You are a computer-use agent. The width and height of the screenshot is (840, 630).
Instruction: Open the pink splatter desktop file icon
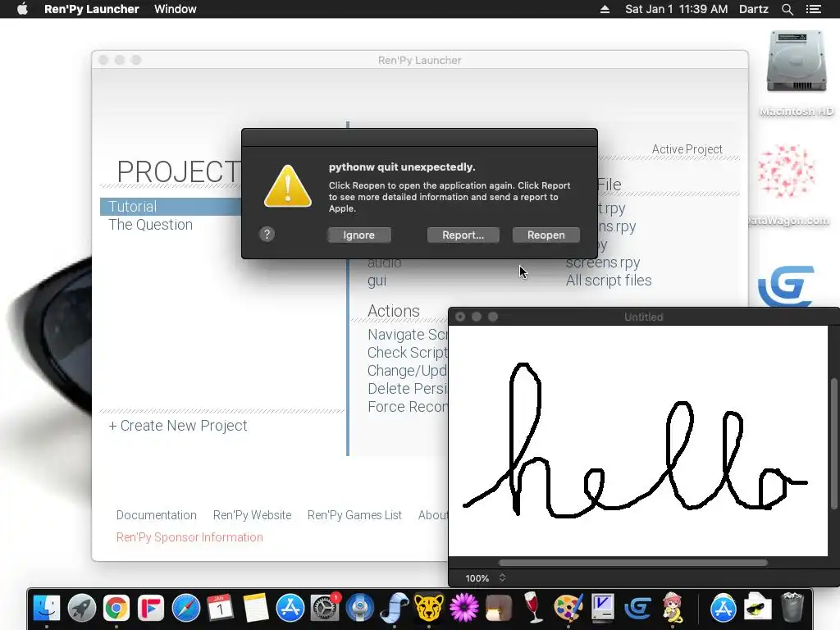pos(787,171)
